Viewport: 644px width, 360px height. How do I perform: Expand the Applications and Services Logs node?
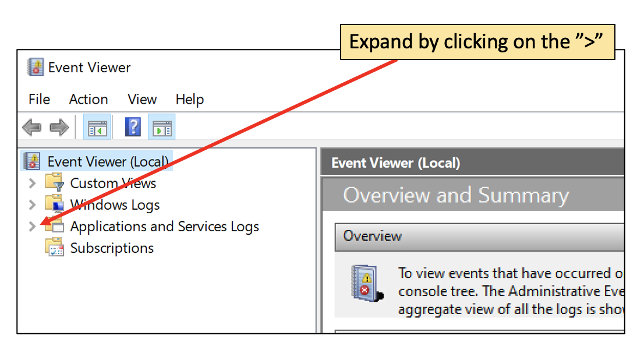point(32,226)
